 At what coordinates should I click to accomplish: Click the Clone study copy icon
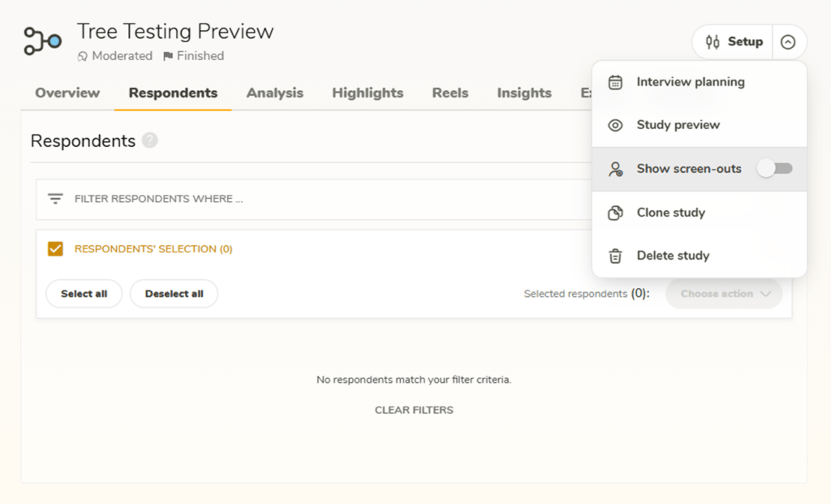click(616, 213)
